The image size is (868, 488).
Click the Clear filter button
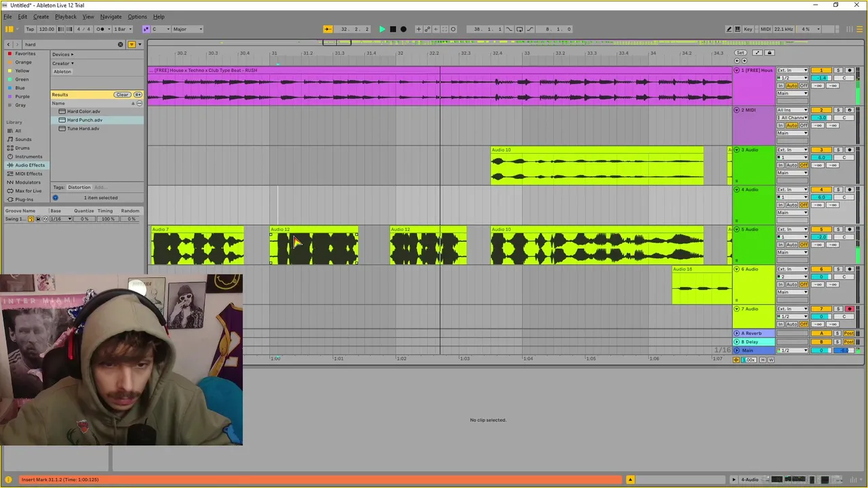pos(122,95)
